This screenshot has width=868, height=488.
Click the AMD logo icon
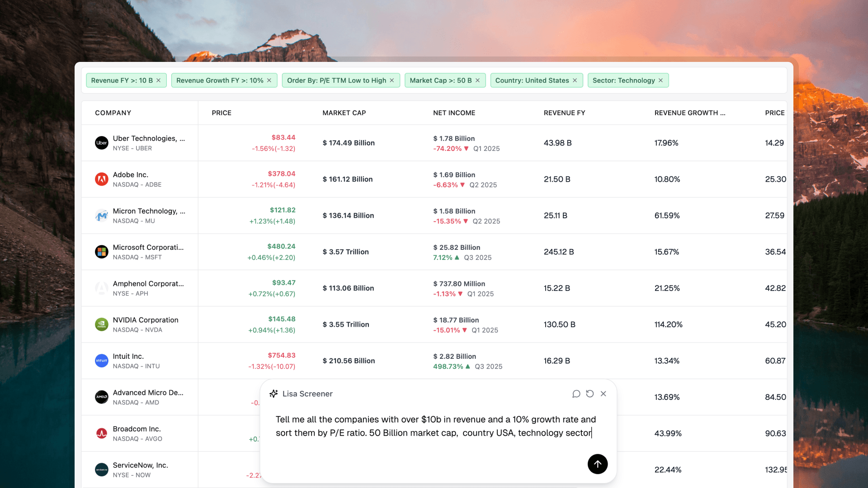click(x=102, y=397)
